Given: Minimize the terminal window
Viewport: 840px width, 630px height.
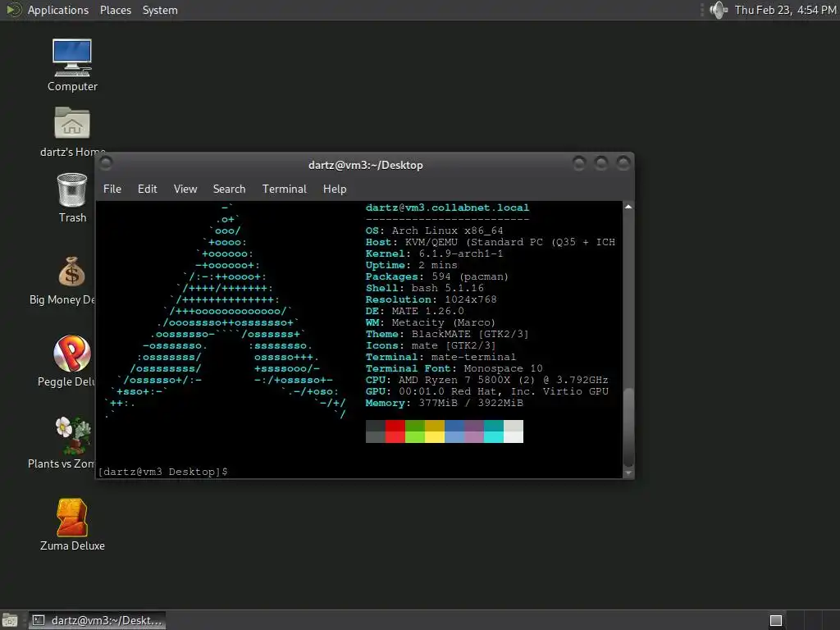Looking at the screenshot, I should pos(578,163).
